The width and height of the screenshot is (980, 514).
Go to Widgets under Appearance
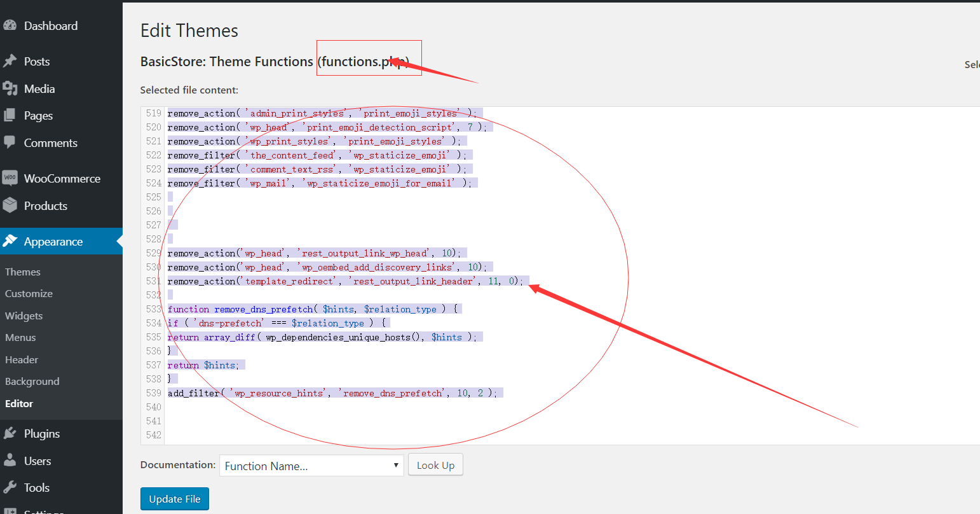24,316
